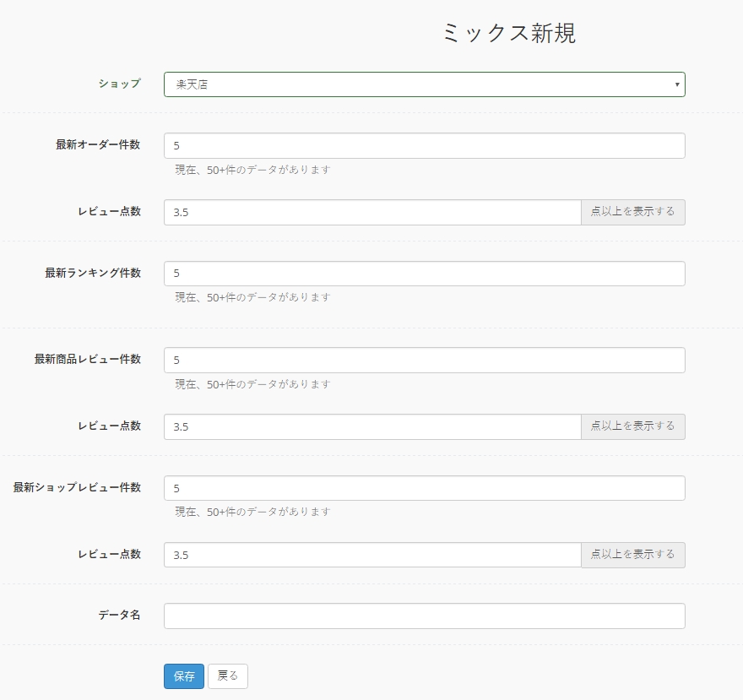Focus the 最新オーダー件数 input field
Viewport: 743px width, 700px height.
click(x=424, y=145)
